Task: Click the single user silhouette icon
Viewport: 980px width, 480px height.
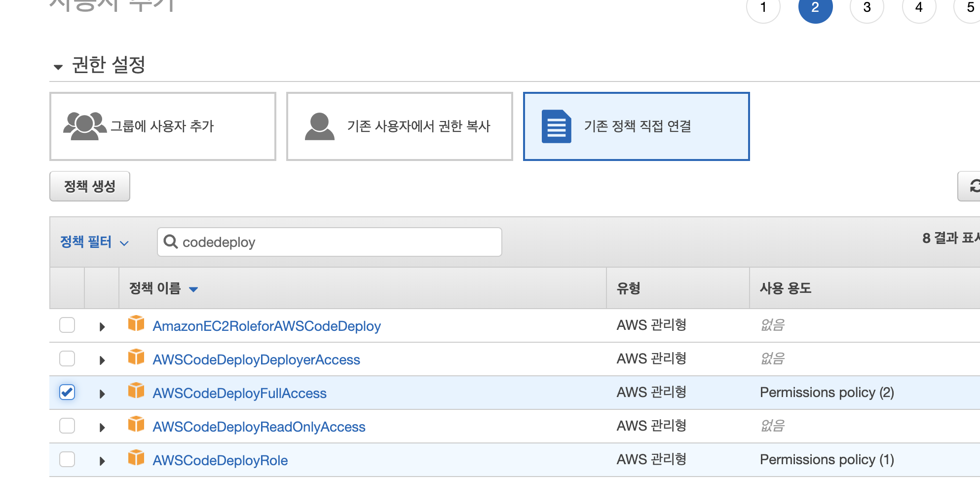Action: pos(320,126)
